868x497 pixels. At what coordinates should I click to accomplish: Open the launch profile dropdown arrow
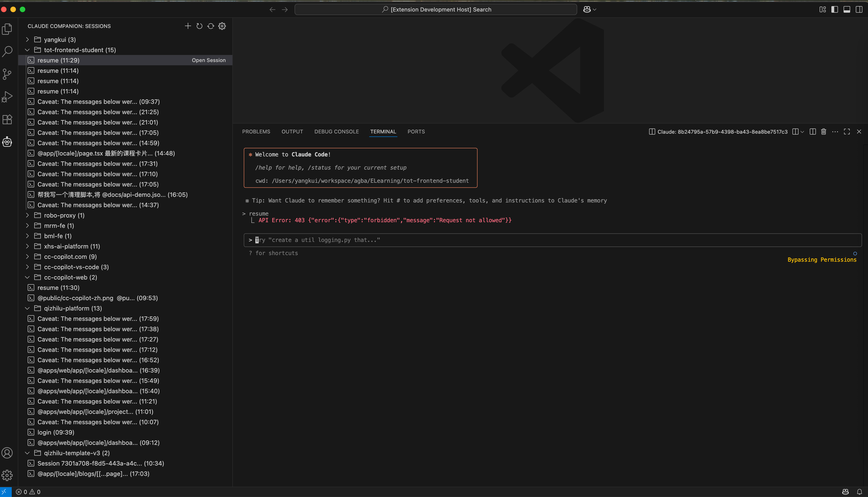coord(802,132)
